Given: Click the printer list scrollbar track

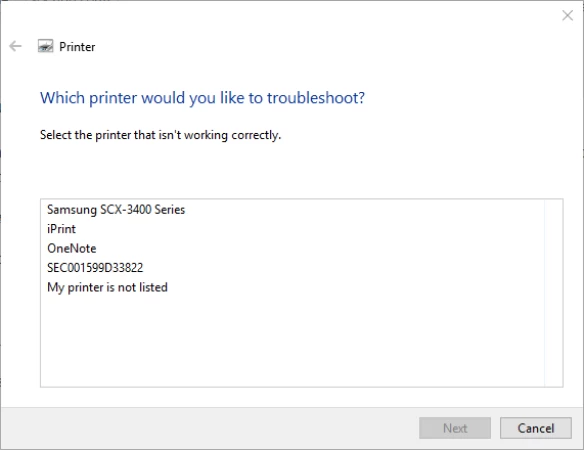Looking at the screenshot, I should coord(553,293).
